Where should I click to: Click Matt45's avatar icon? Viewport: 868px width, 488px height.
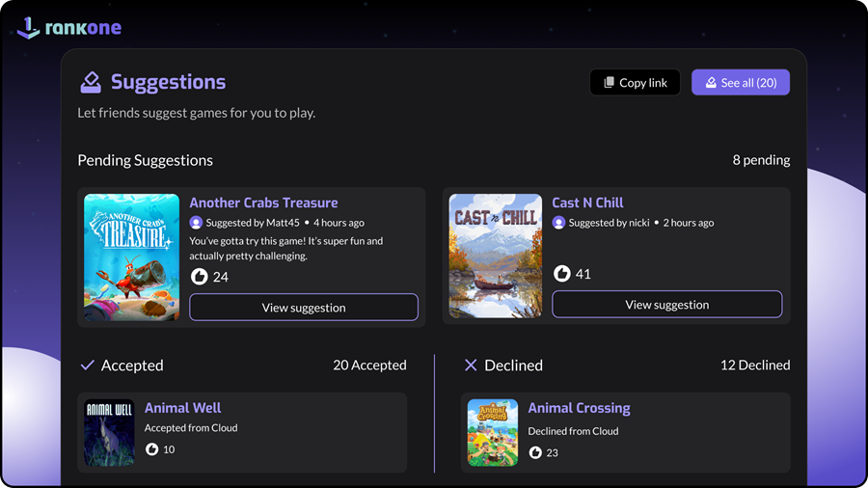click(x=196, y=223)
